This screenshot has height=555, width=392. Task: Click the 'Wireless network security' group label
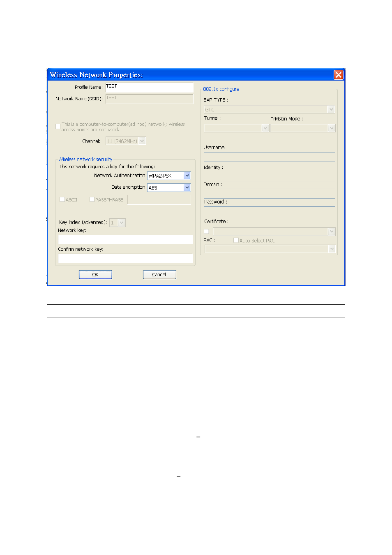(85, 160)
